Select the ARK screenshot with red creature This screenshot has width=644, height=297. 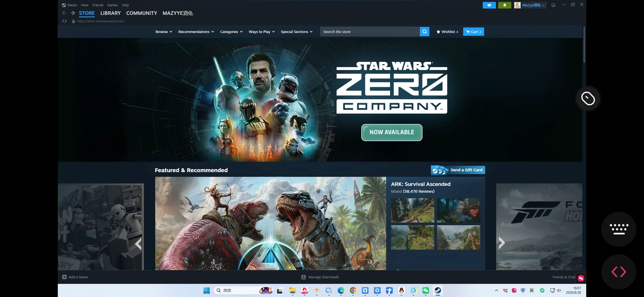click(459, 210)
